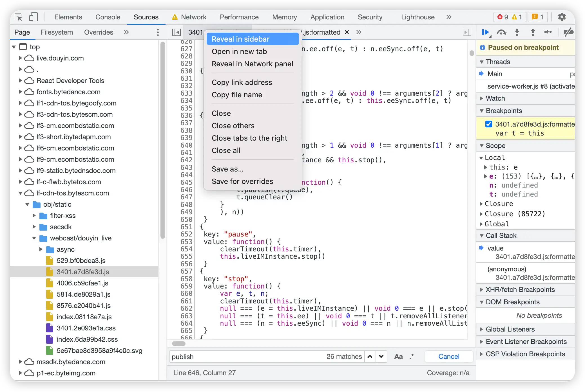Select Reveal in Network panel
This screenshot has height=392, width=585.
click(253, 64)
